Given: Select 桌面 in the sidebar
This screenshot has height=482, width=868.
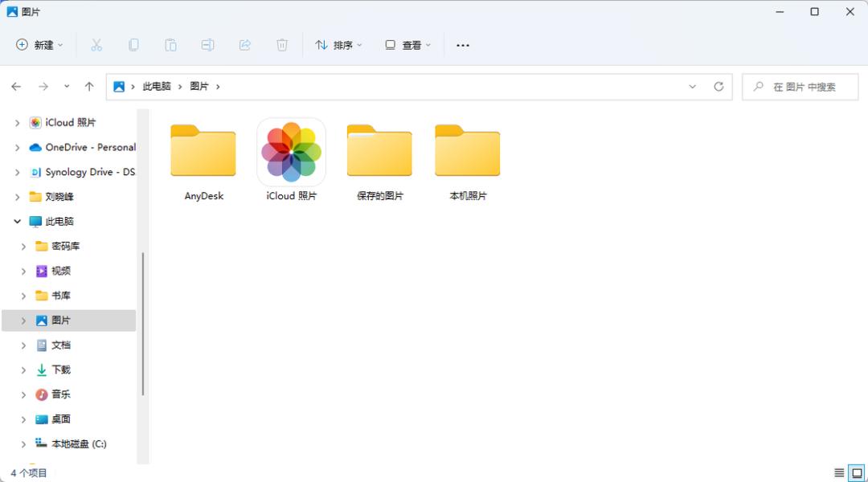Looking at the screenshot, I should 61,419.
